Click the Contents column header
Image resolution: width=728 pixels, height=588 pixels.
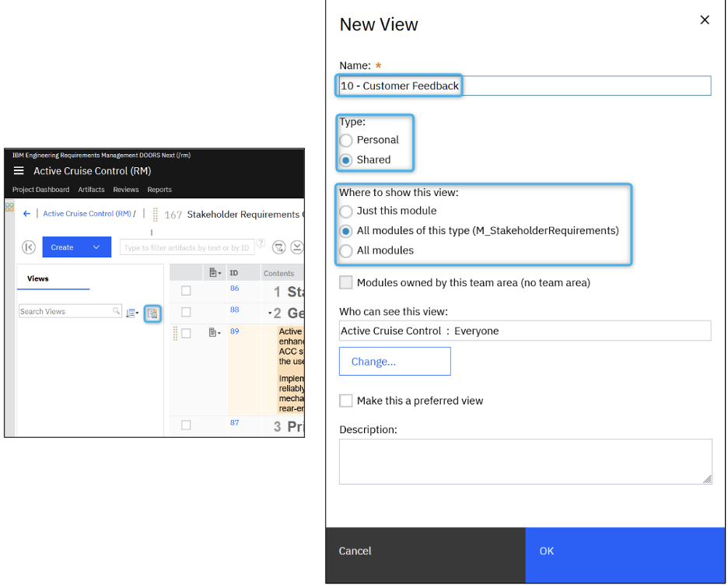278,274
